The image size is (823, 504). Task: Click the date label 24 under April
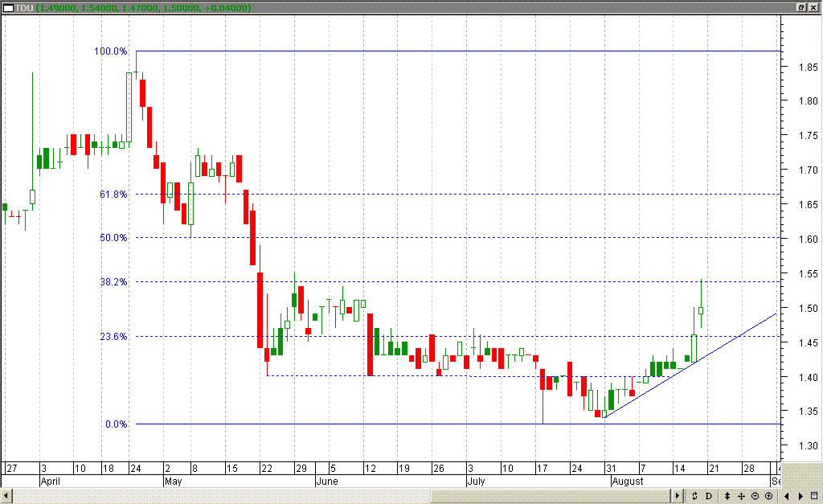[135, 469]
